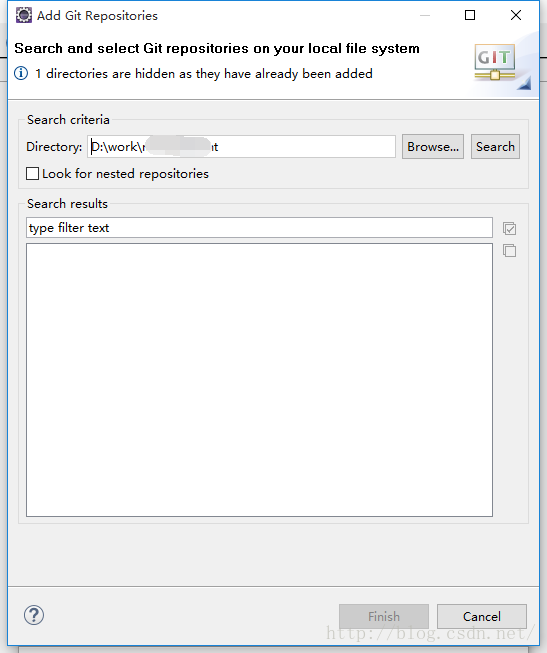The image size is (547, 653).
Task: Click the Cancel button
Action: (482, 616)
